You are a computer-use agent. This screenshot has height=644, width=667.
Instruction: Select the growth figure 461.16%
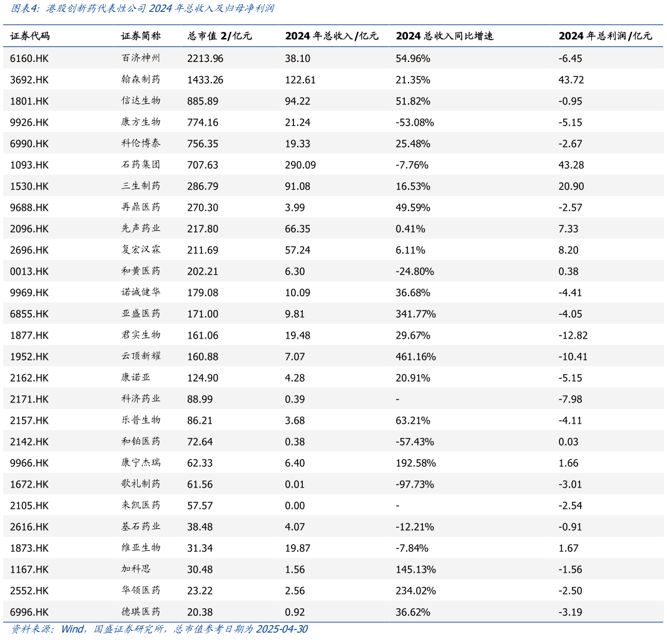pyautogui.click(x=415, y=356)
